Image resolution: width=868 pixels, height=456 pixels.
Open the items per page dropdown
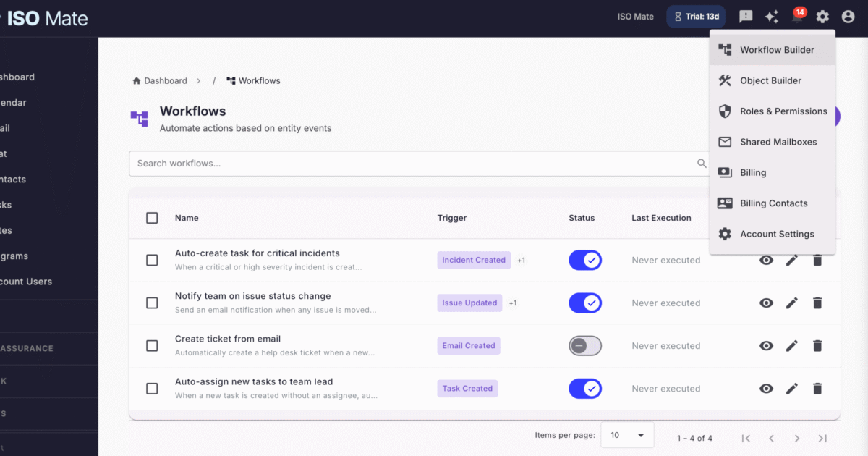pos(627,434)
